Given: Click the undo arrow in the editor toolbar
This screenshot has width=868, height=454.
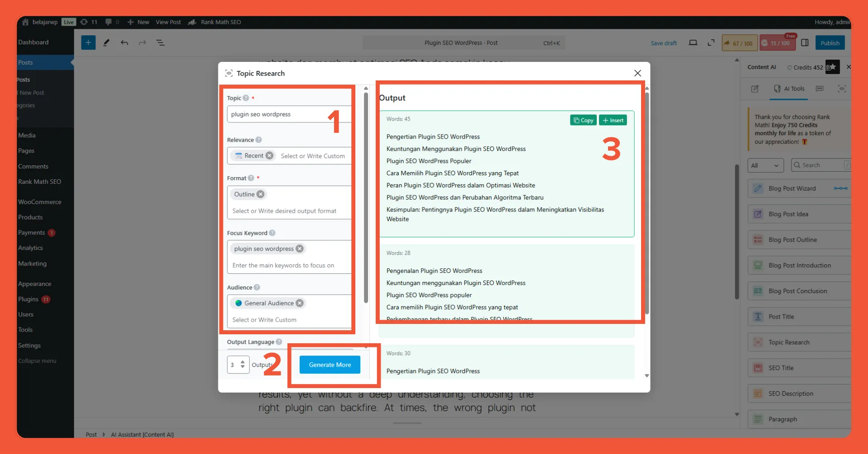Looking at the screenshot, I should 124,43.
